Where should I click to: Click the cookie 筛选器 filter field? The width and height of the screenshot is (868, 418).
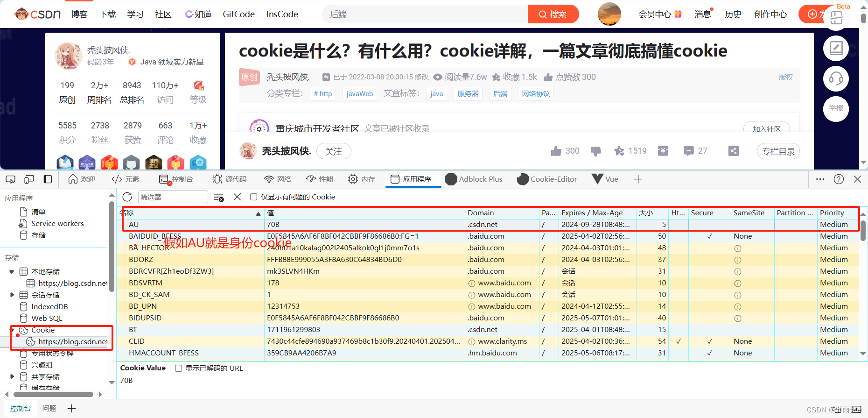click(x=173, y=197)
